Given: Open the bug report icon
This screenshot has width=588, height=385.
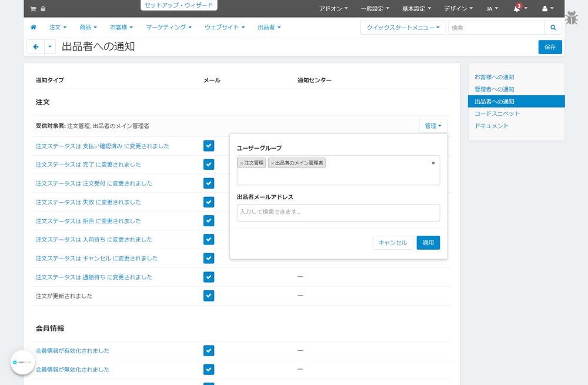Looking at the screenshot, I should tap(572, 18).
